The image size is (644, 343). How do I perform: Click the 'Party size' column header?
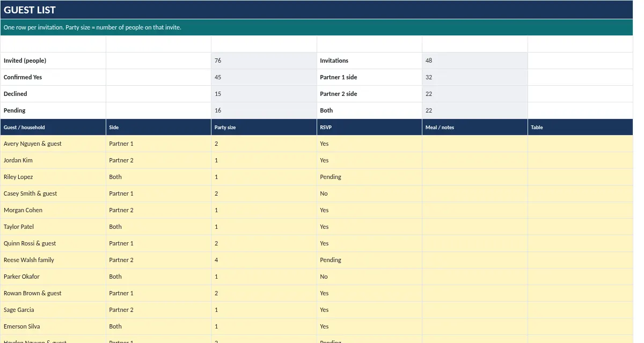[264, 127]
